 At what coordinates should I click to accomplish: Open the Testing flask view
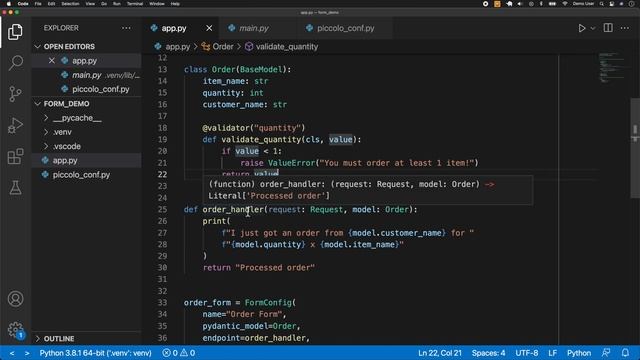tap(15, 188)
